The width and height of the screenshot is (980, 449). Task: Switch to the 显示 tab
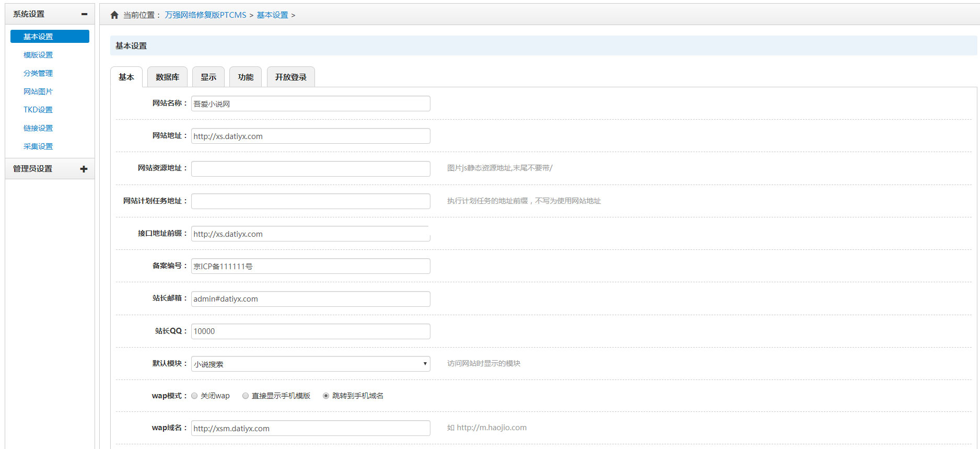point(208,77)
